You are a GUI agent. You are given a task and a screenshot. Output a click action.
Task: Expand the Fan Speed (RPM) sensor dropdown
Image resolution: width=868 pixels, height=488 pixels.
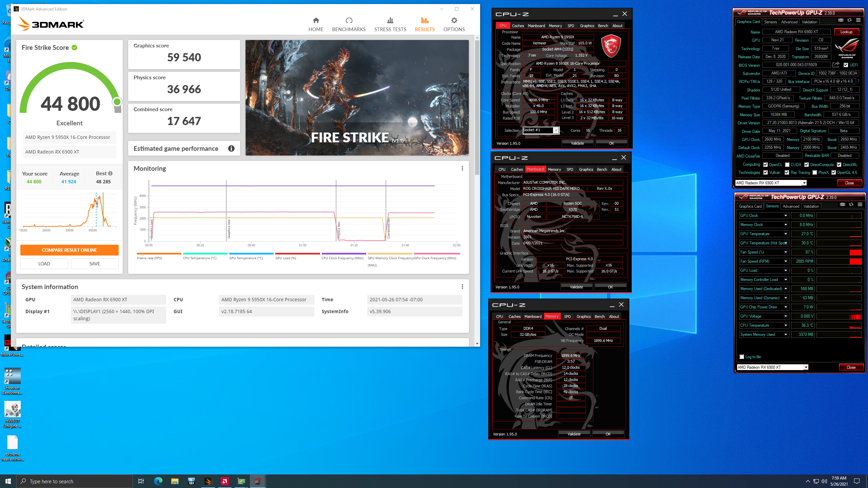pos(785,261)
